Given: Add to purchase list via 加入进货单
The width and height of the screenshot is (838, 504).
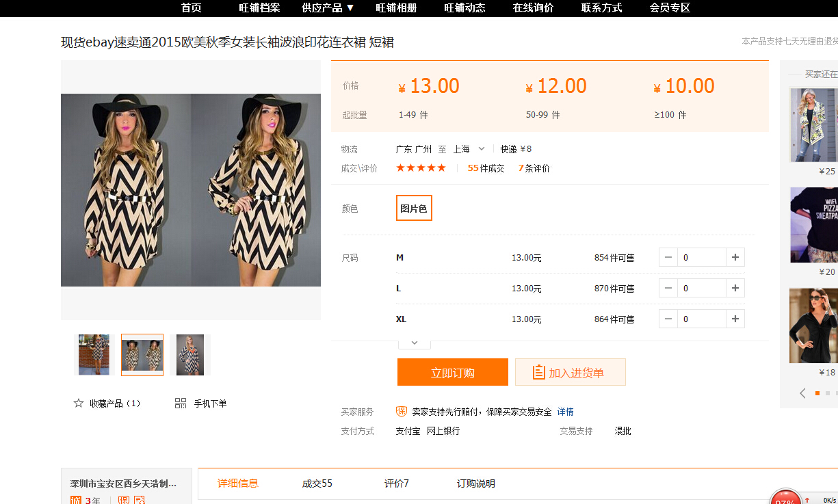Looking at the screenshot, I should coord(570,373).
